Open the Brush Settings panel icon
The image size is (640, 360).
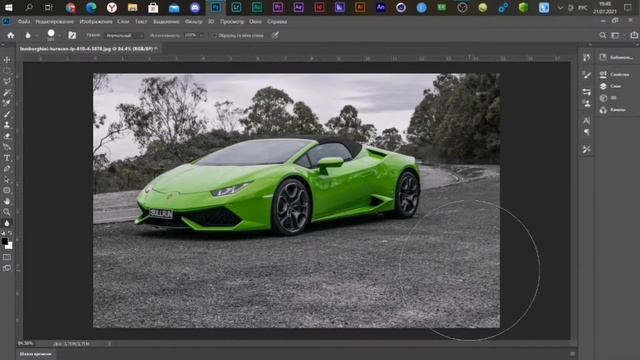(587, 75)
